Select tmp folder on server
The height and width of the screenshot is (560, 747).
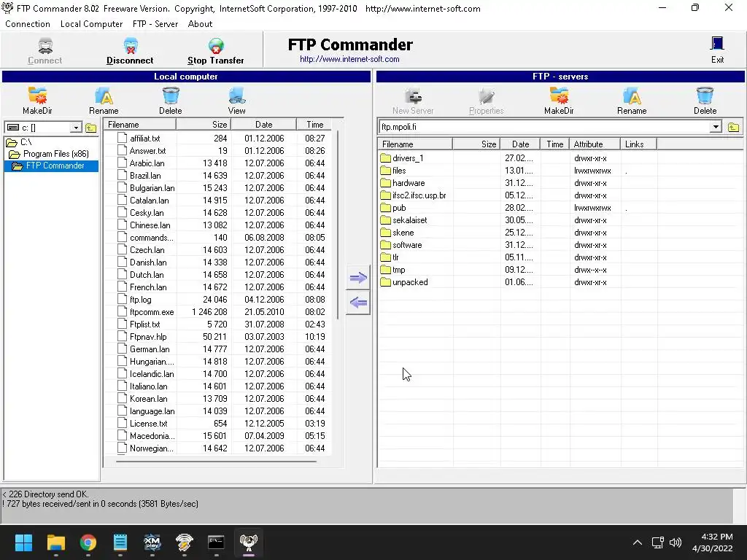393,270
